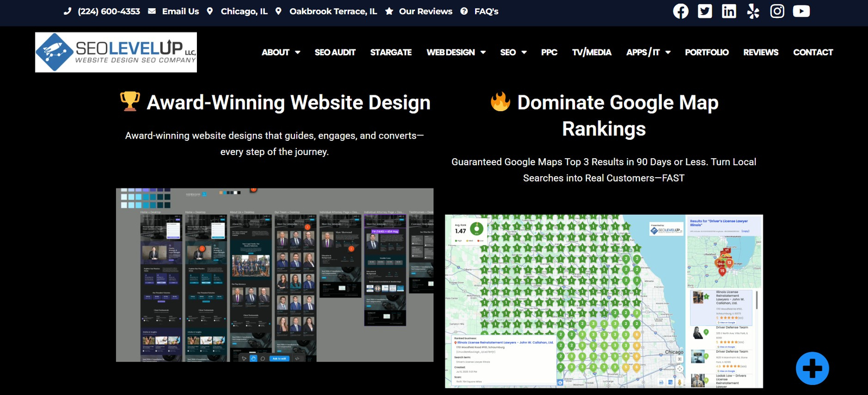Click the trophy icon beside Award-Winning heading
The image size is (868, 395).
[x=130, y=101]
